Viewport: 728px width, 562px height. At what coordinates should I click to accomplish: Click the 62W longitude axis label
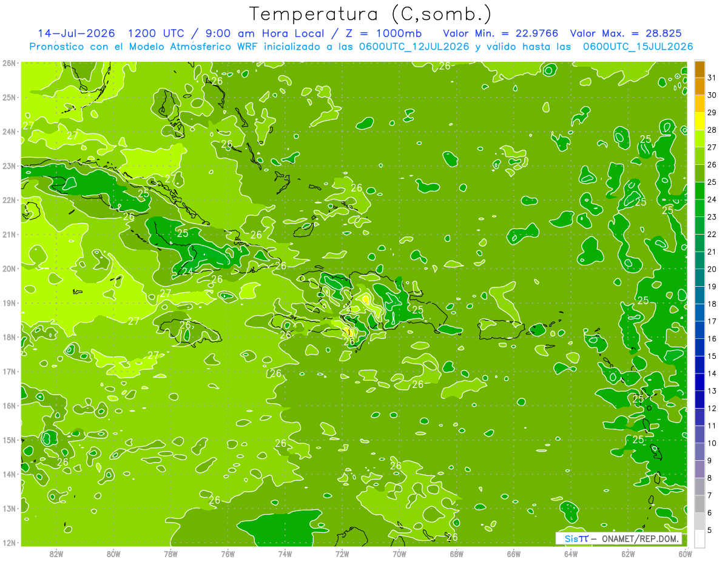point(628,554)
